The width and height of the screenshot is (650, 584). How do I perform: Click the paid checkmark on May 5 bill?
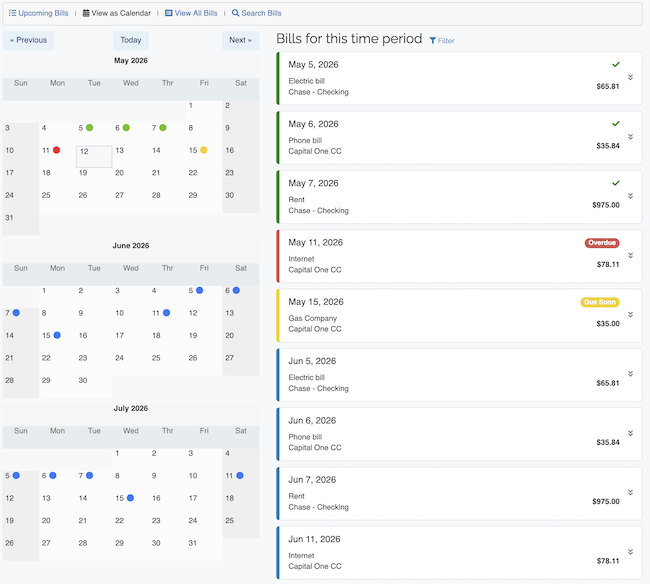click(x=616, y=64)
